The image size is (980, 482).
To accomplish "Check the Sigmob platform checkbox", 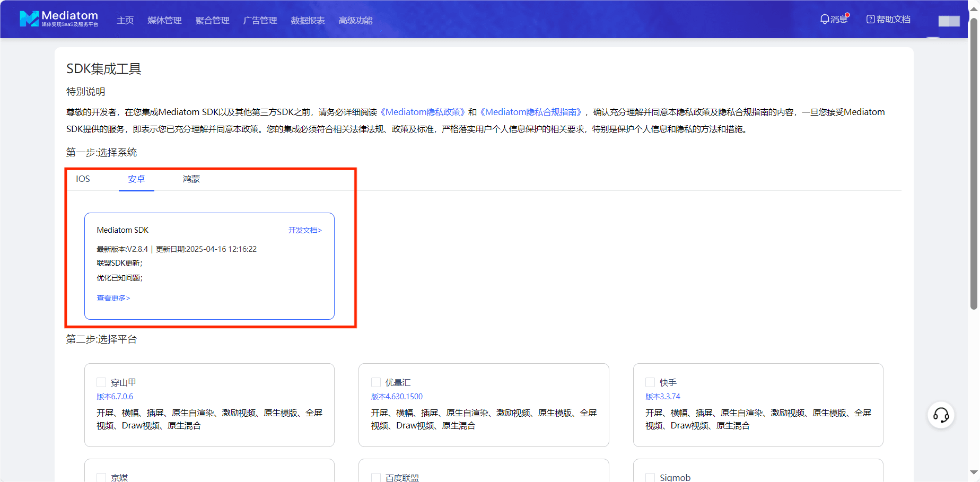I will 650,477.
